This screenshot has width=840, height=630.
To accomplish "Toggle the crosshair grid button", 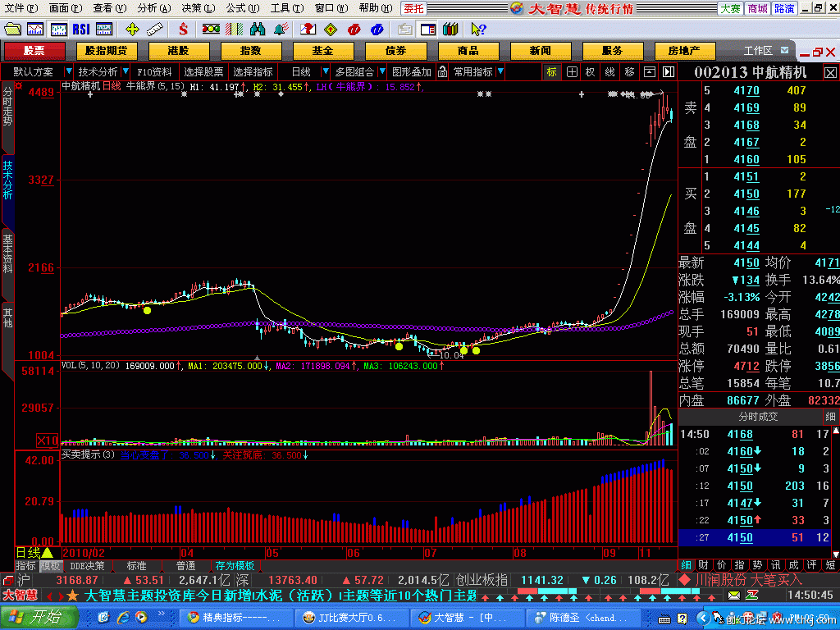I will (x=572, y=71).
